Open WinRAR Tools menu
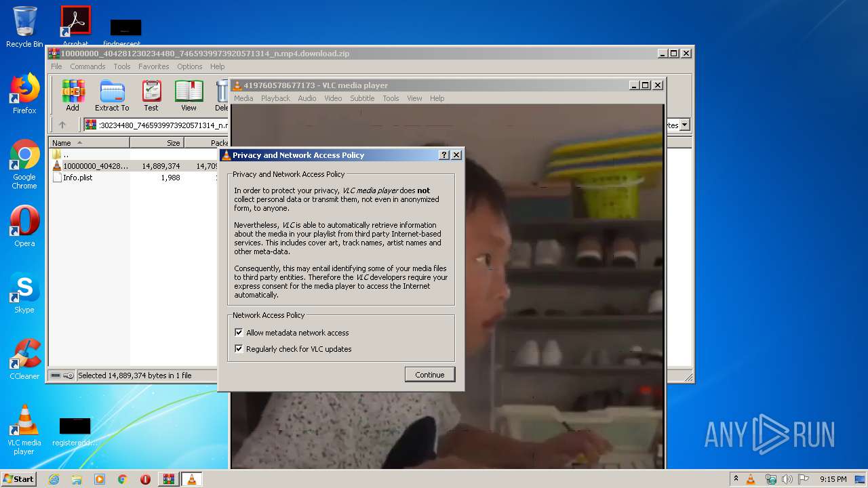The image size is (868, 488). pos(122,66)
